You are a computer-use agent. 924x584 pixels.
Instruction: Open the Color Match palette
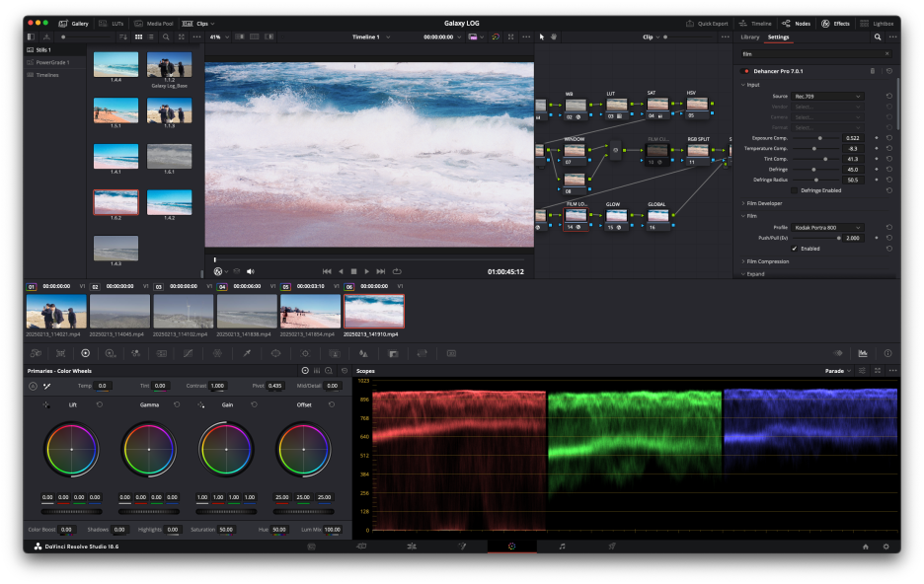click(x=60, y=353)
